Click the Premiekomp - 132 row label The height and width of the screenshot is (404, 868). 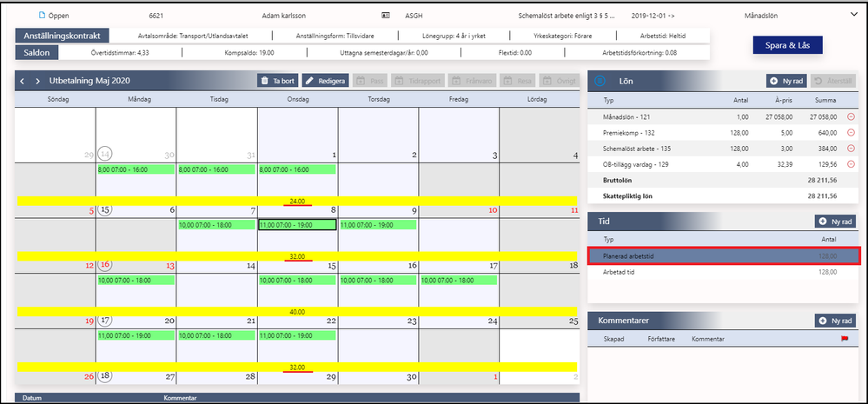[629, 133]
